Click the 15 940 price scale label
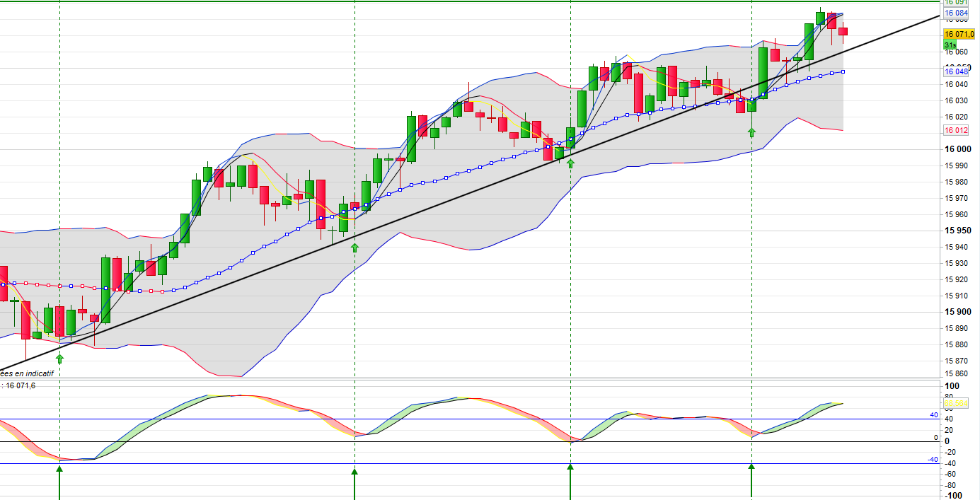This screenshot has height=500, width=980. point(957,247)
